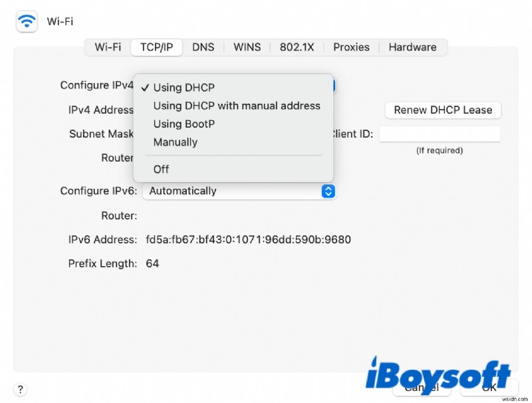
Task: Select Manually in the IPv4 menu
Action: click(233, 142)
